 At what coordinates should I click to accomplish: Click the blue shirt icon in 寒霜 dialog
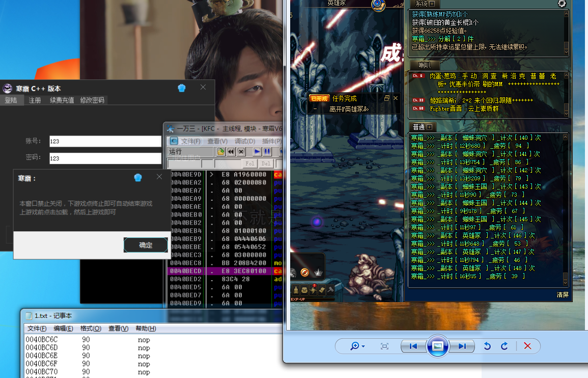[138, 177]
